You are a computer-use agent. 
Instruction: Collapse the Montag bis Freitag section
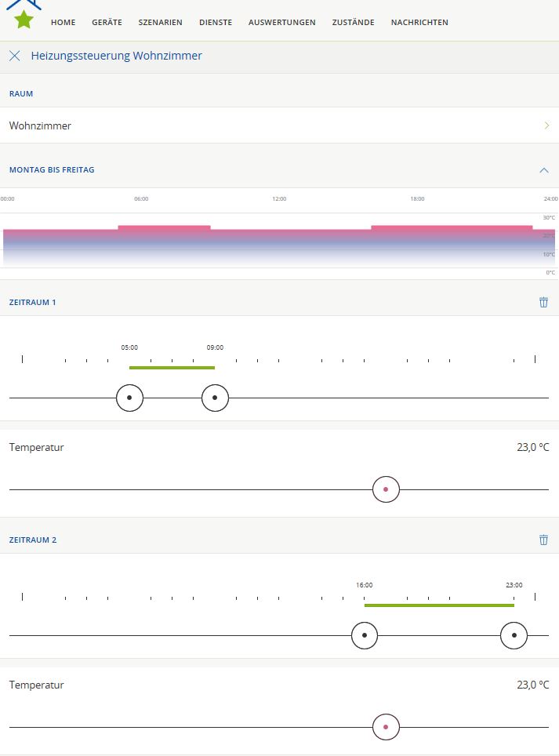coord(544,170)
